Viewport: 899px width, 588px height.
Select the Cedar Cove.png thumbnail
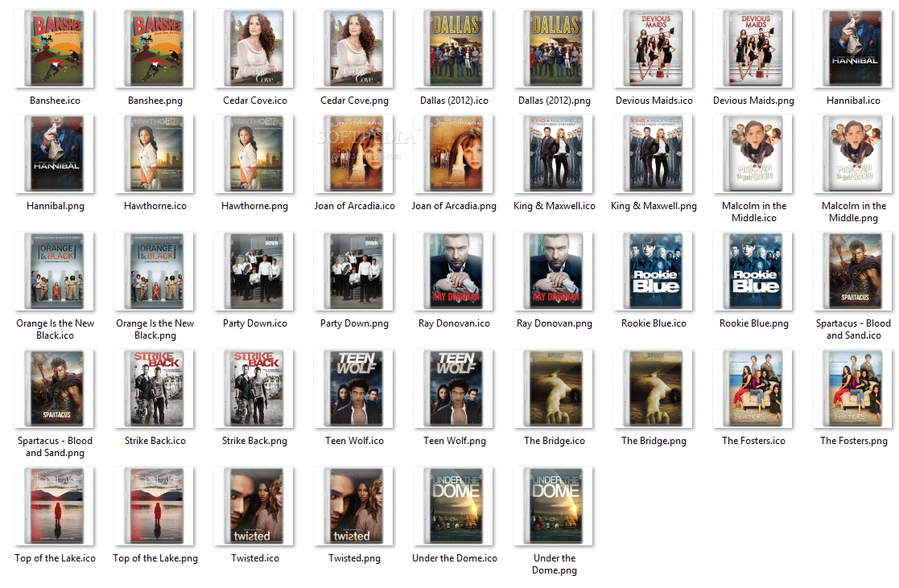(x=354, y=48)
